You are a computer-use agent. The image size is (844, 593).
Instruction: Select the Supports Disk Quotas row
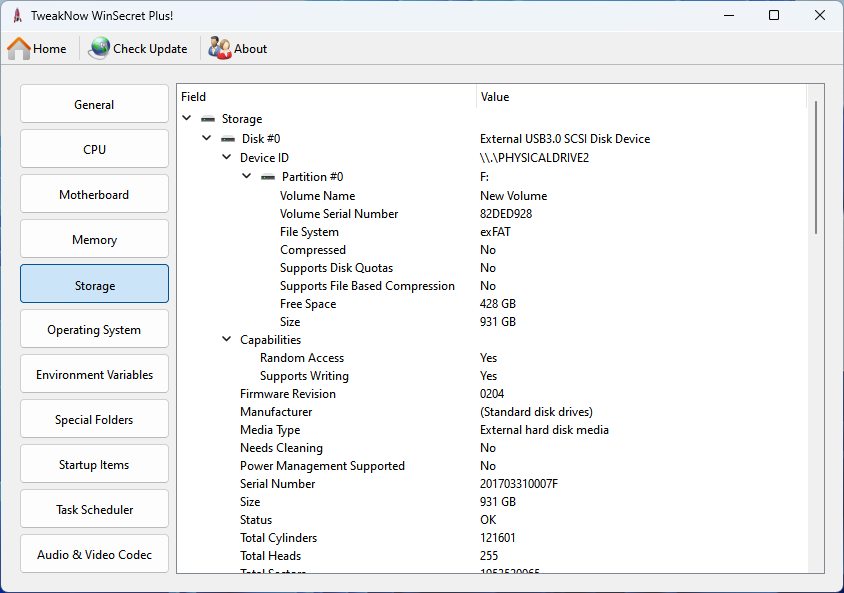pyautogui.click(x=492, y=268)
